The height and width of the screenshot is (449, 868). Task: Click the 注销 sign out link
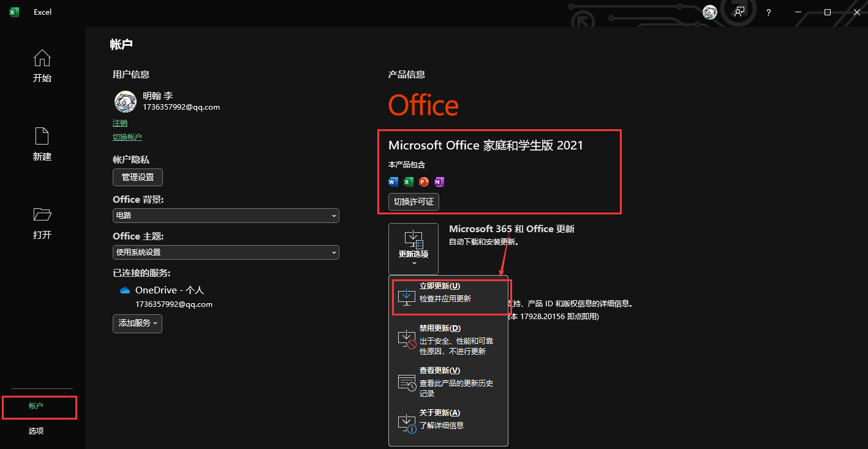pos(120,123)
